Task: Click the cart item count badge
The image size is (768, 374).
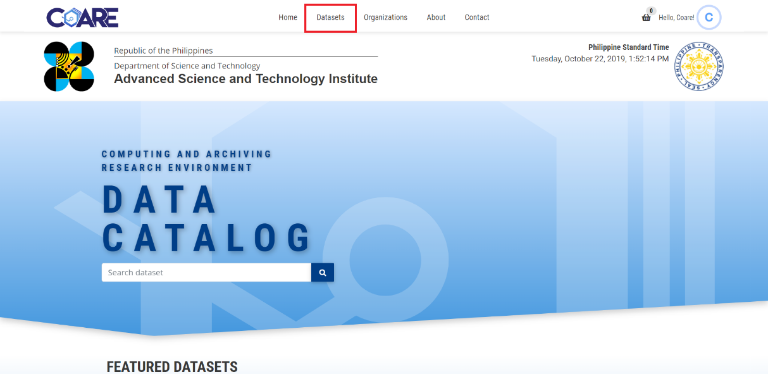Action: click(650, 10)
